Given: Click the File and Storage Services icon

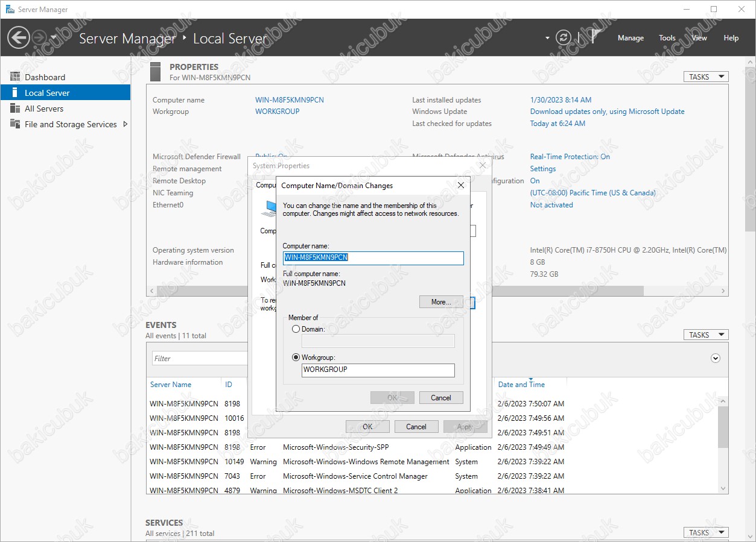Looking at the screenshot, I should (x=15, y=124).
